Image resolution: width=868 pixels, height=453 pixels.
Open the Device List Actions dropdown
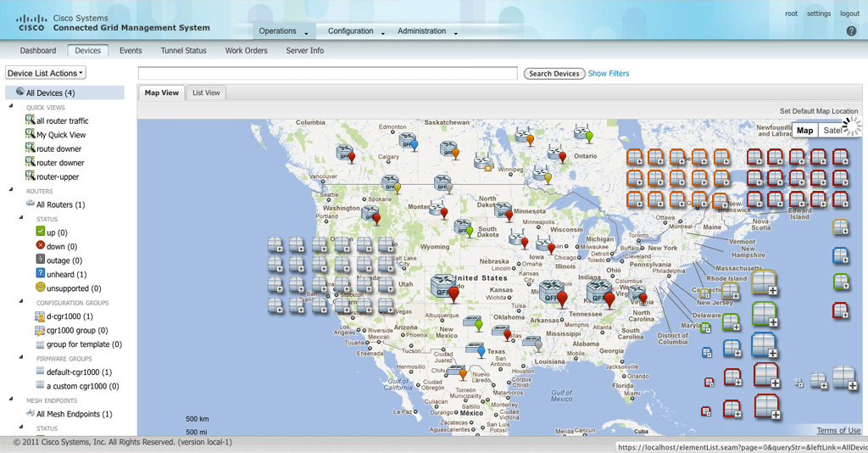tap(46, 74)
